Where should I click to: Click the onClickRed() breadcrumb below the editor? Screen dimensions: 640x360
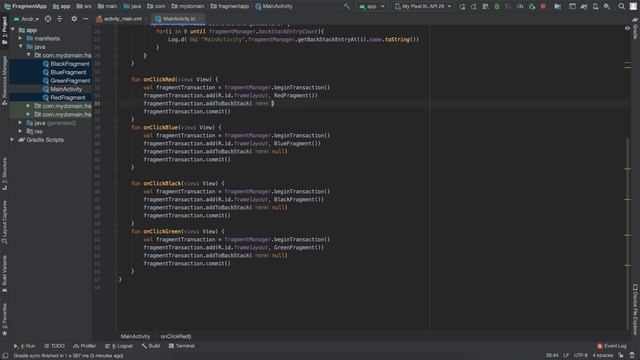[x=176, y=336]
